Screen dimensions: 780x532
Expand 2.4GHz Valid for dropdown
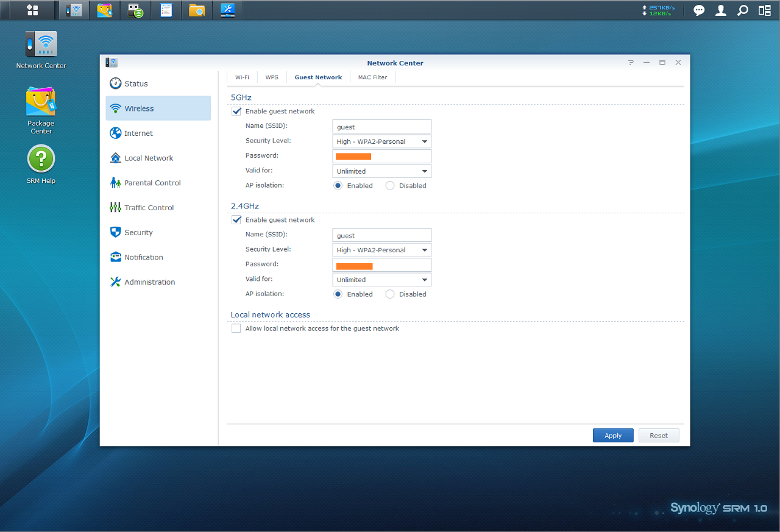(382, 280)
